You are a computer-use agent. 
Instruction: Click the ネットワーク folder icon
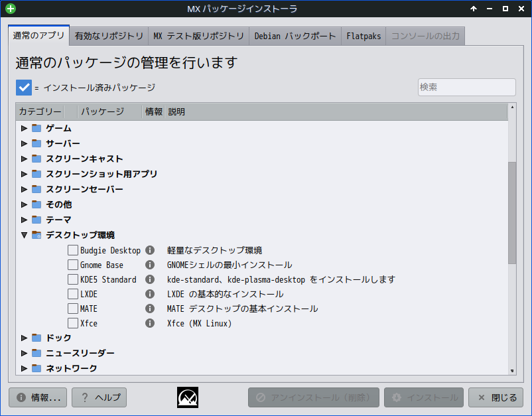pos(36,368)
